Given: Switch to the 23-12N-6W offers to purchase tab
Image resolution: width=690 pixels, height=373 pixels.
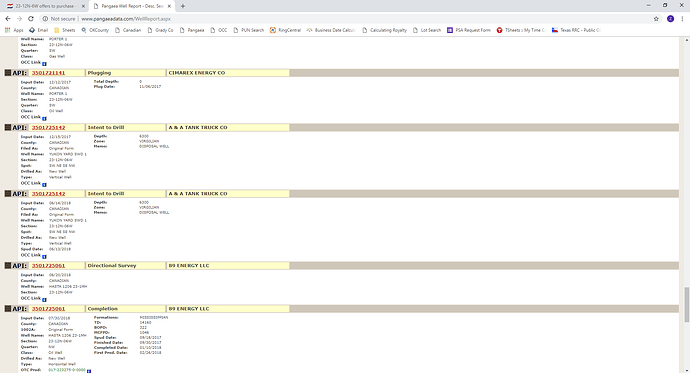Looking at the screenshot, I should pyautogui.click(x=45, y=6).
